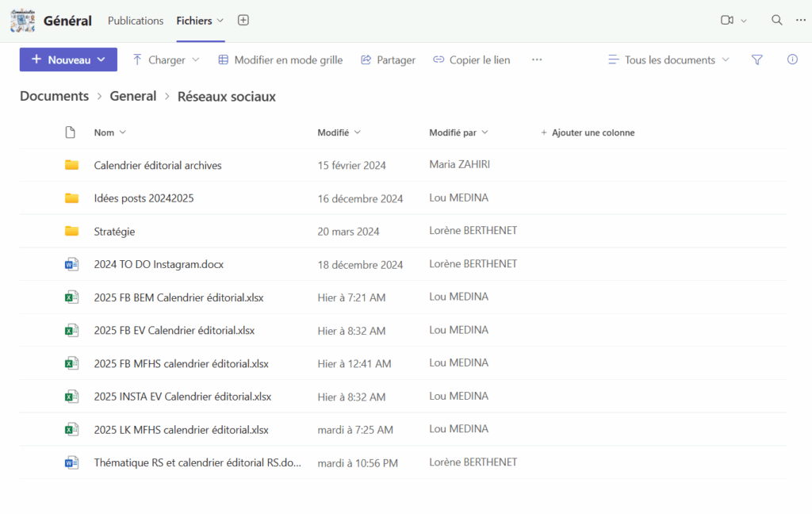
Task: Open the Charger upload menu
Action: pyautogui.click(x=166, y=60)
